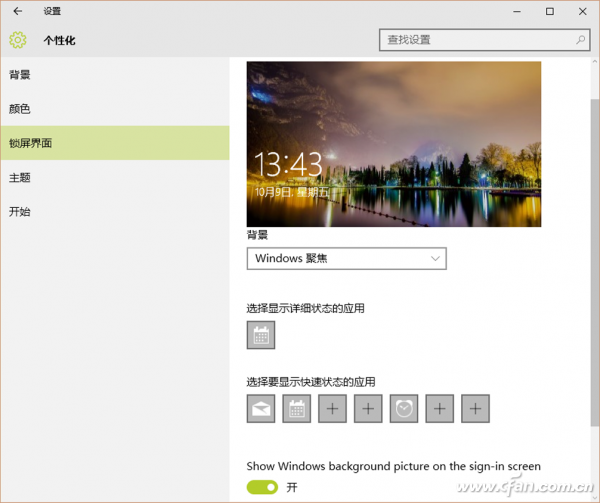Go back using the arrow in title bar
Viewport: 600px width, 503px height.
(18, 11)
